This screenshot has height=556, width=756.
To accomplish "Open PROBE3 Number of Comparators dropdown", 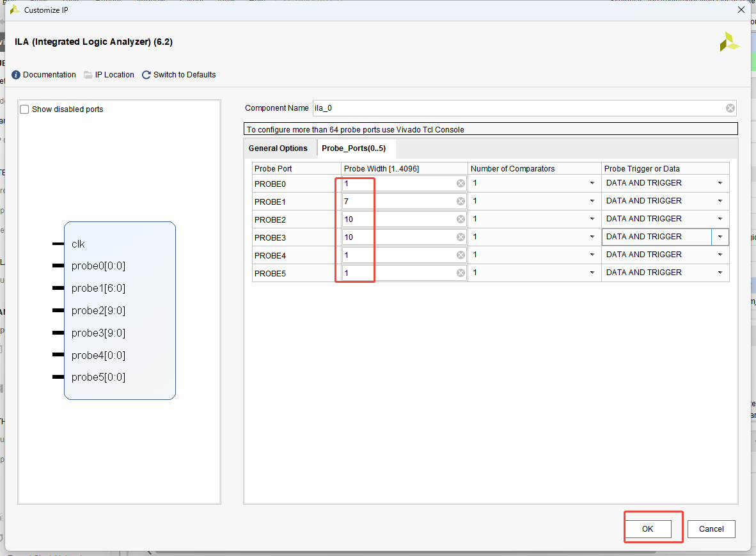I will 592,237.
